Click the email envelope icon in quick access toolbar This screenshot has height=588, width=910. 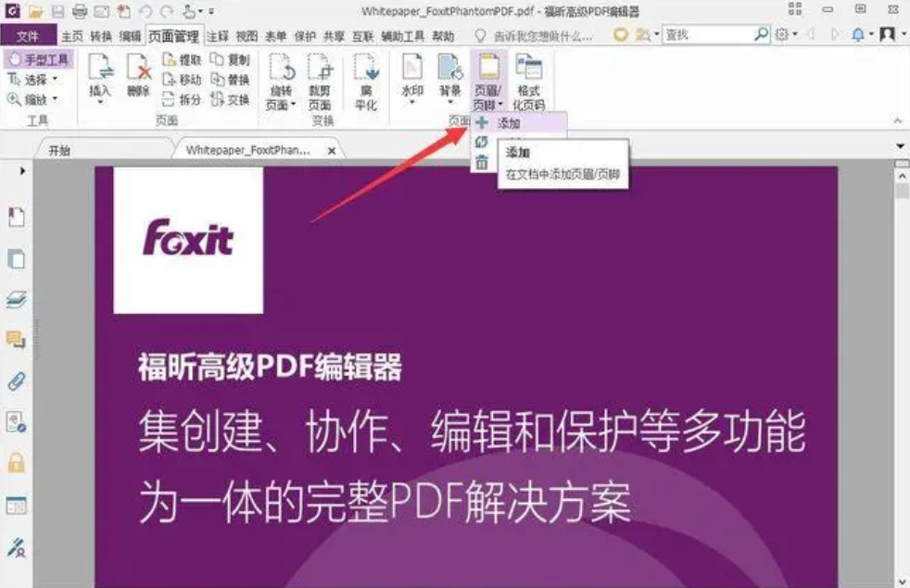point(102,11)
